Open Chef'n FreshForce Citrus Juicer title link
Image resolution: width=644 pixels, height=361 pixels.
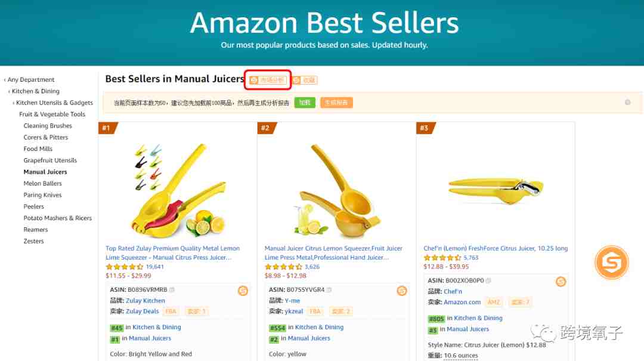coord(496,248)
